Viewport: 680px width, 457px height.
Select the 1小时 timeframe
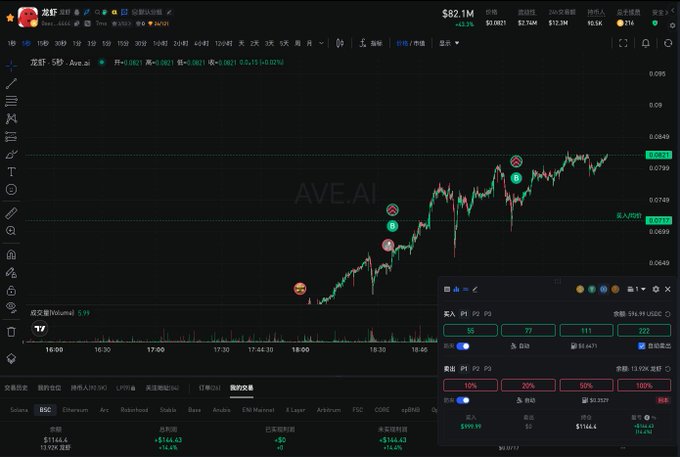(160, 43)
